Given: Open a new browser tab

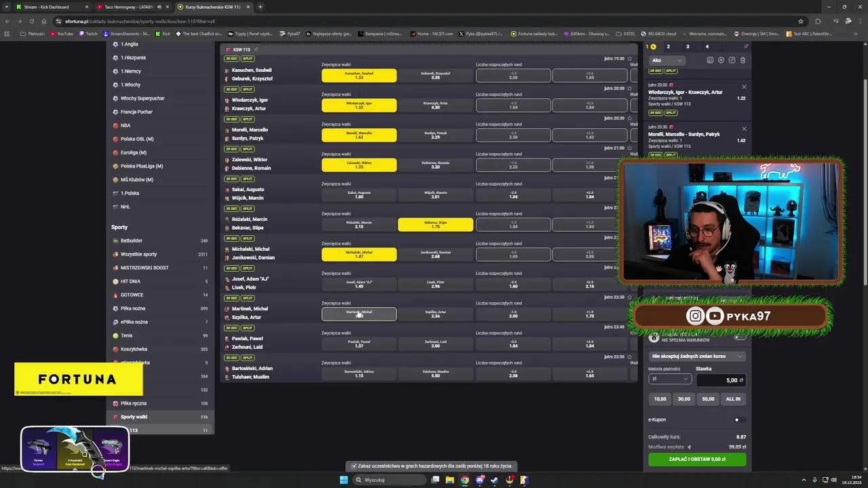Looking at the screenshot, I should (260, 7).
